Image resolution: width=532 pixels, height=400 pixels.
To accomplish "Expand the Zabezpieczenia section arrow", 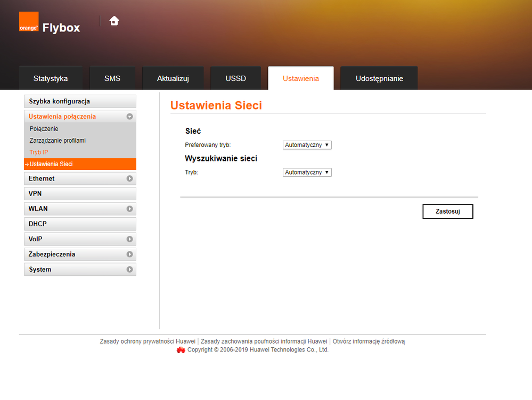I will [x=129, y=255].
